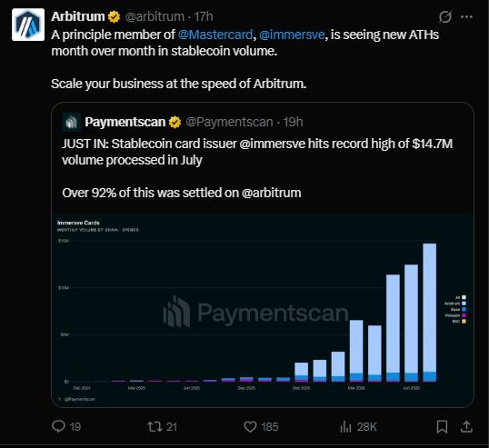
Task: Open the @immersve mention link
Action: [x=292, y=35]
